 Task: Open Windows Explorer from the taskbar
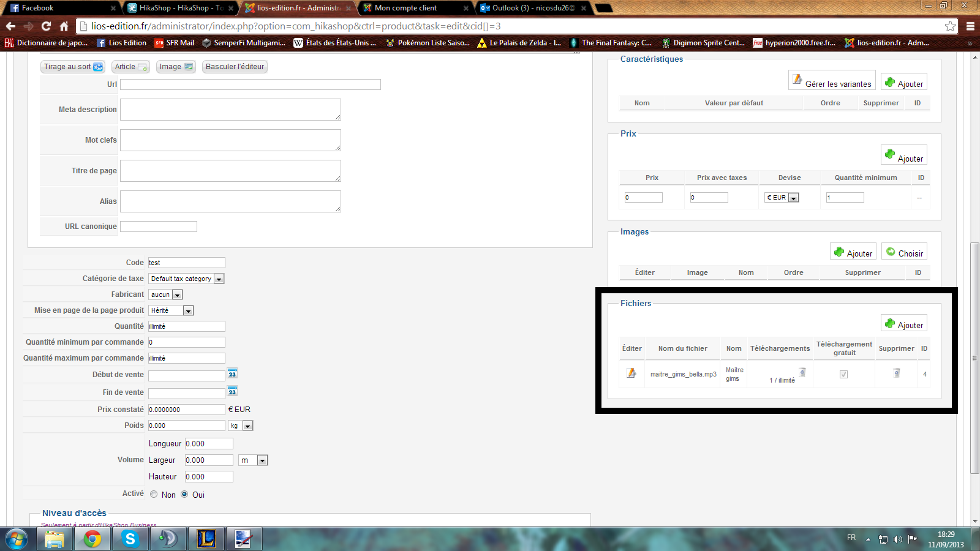coord(55,539)
